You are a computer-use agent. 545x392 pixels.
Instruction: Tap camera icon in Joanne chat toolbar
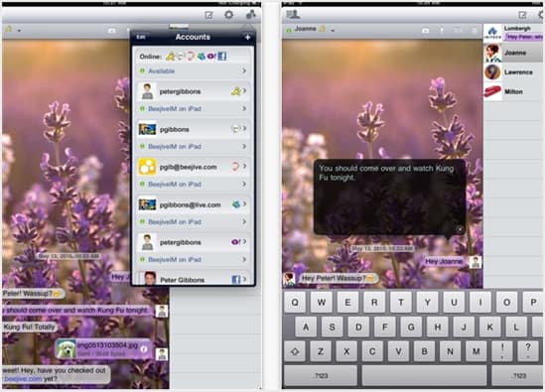(x=425, y=31)
